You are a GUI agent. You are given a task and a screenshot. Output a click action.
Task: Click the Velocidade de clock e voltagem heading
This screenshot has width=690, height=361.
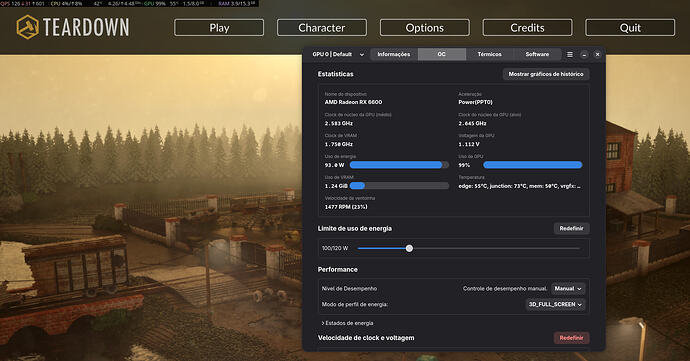point(366,338)
